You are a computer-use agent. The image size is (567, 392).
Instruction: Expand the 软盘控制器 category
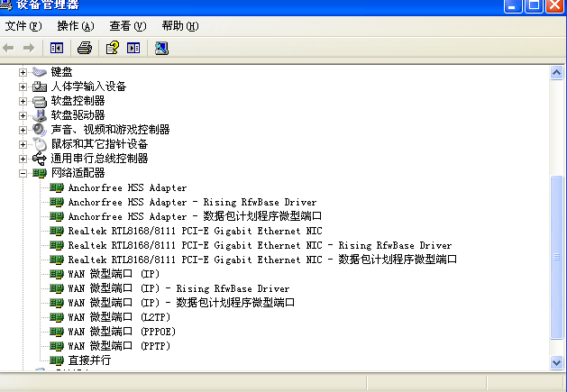[x=23, y=101]
